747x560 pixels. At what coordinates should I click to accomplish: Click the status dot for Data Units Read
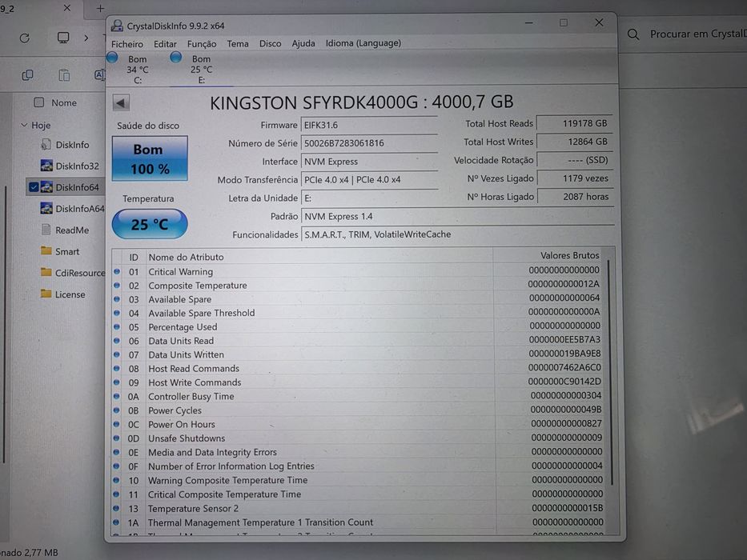117,341
